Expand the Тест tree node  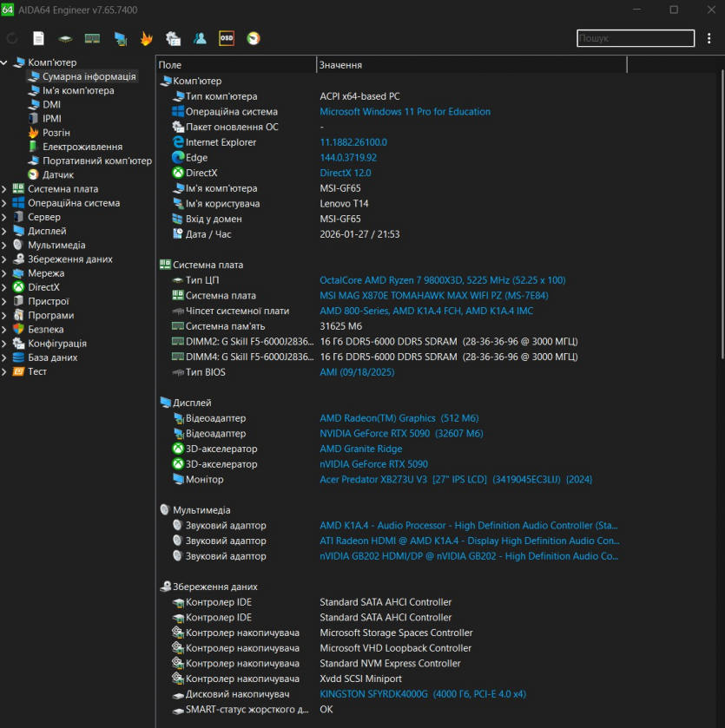[x=5, y=371]
